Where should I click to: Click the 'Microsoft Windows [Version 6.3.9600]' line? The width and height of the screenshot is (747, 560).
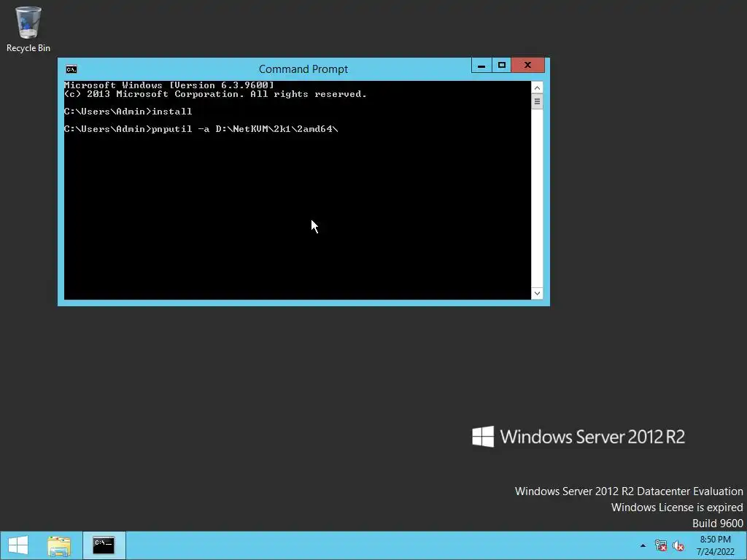[x=169, y=85]
